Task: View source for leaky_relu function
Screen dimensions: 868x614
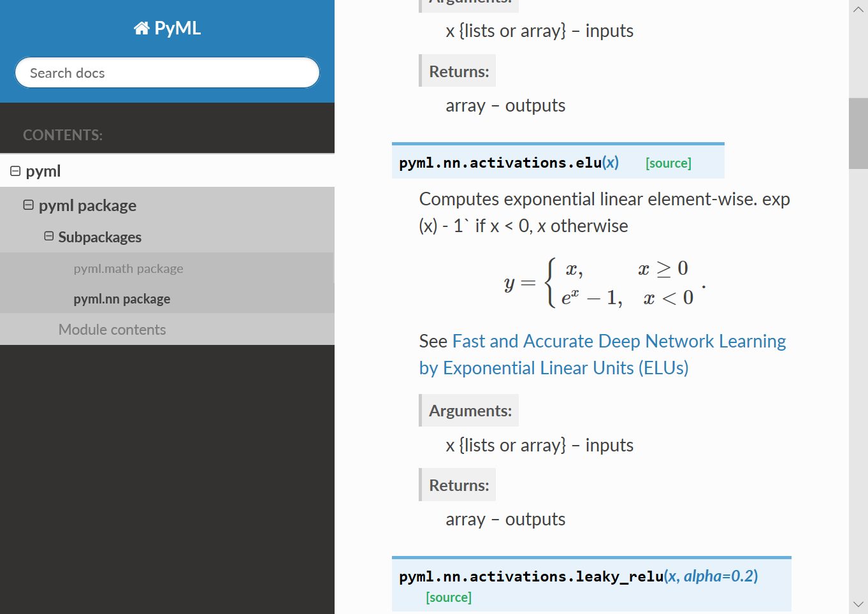Action: pos(449,597)
